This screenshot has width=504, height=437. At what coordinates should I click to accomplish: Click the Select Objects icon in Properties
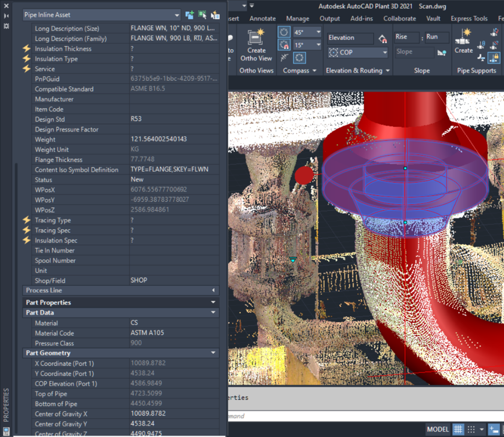(x=202, y=15)
